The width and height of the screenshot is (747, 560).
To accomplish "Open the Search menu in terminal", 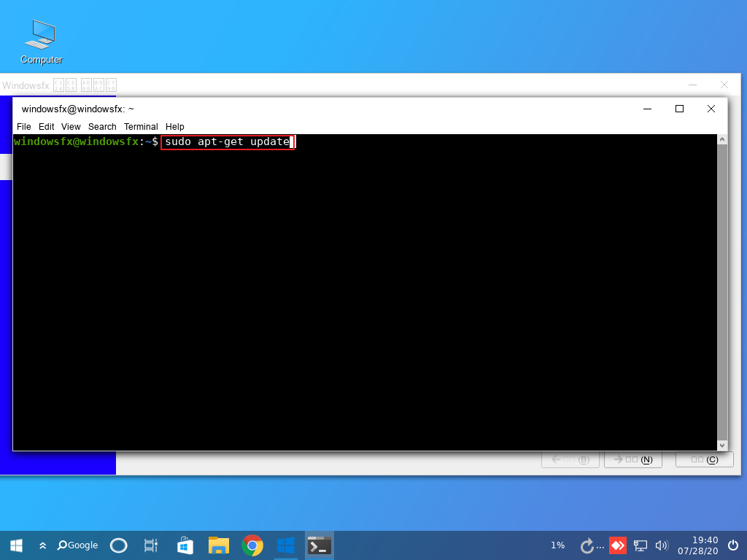I will click(x=102, y=127).
